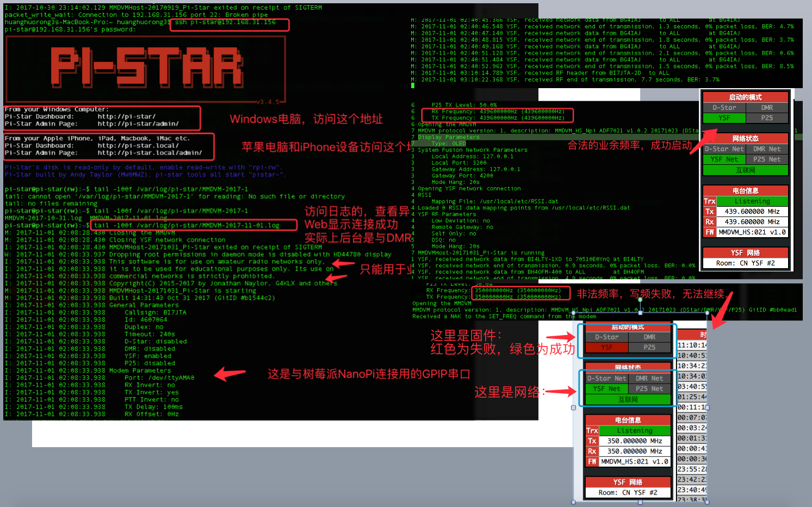Click D-Star mode in the 439.6 MHz panel

(724, 108)
